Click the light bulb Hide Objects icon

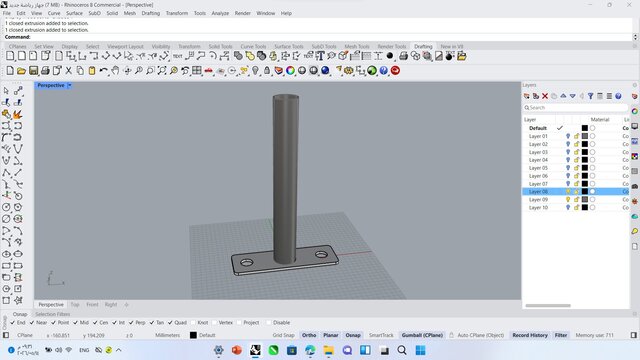(x=255, y=71)
